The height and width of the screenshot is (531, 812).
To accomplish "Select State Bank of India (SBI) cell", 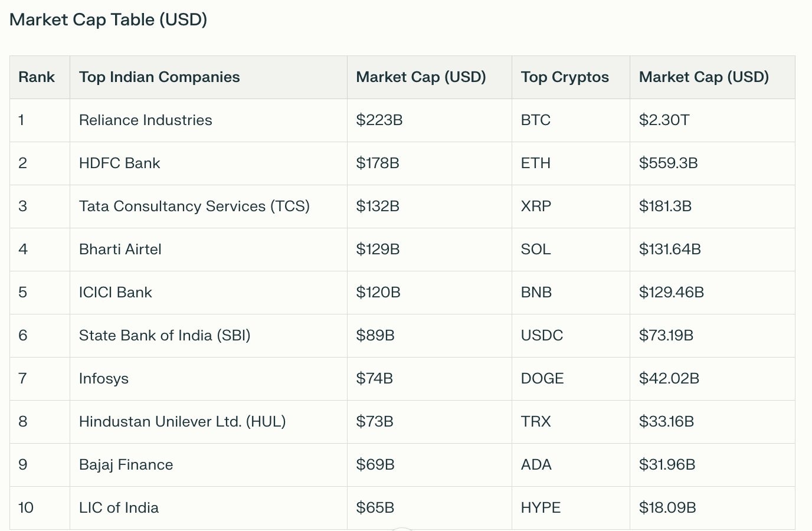I will (x=165, y=336).
